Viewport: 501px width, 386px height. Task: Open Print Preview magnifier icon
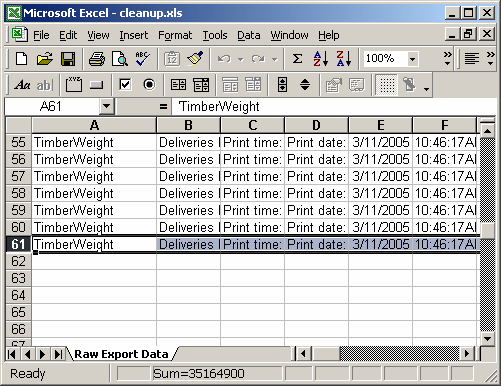click(x=120, y=59)
